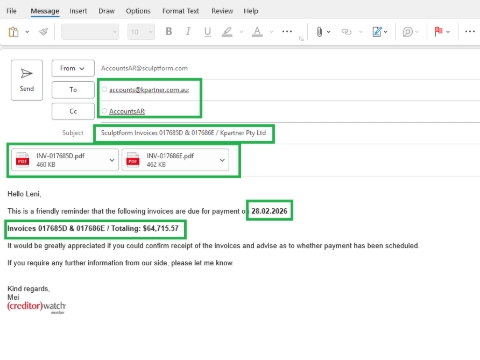Toggle Bold formatting
The image size is (480, 360).
[x=169, y=31]
